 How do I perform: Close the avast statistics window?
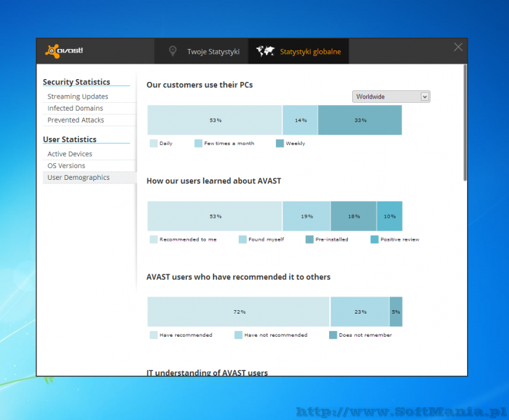coord(458,47)
